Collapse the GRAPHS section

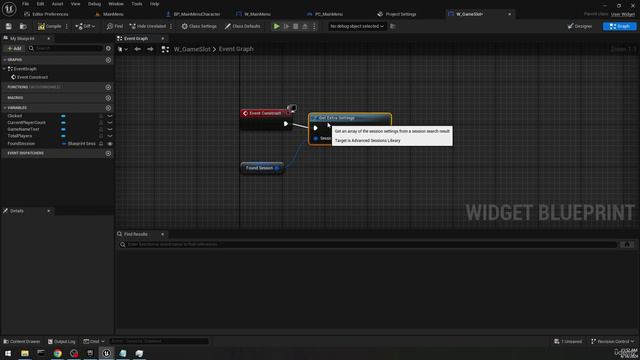5,60
